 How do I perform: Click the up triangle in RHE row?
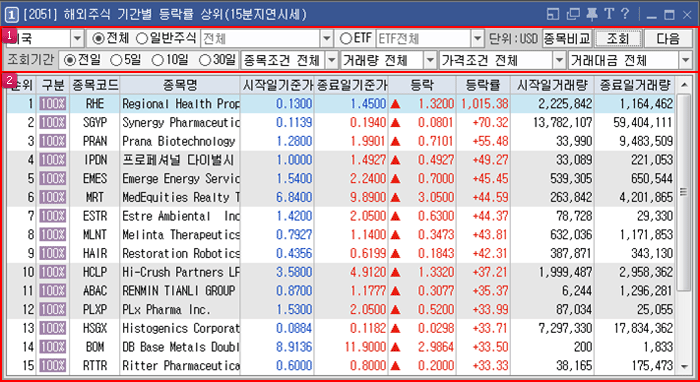(x=395, y=104)
